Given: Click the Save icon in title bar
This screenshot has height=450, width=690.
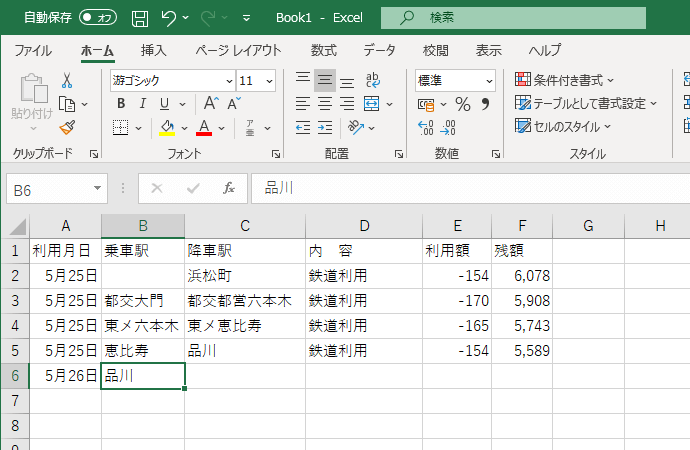Looking at the screenshot, I should point(140,18).
